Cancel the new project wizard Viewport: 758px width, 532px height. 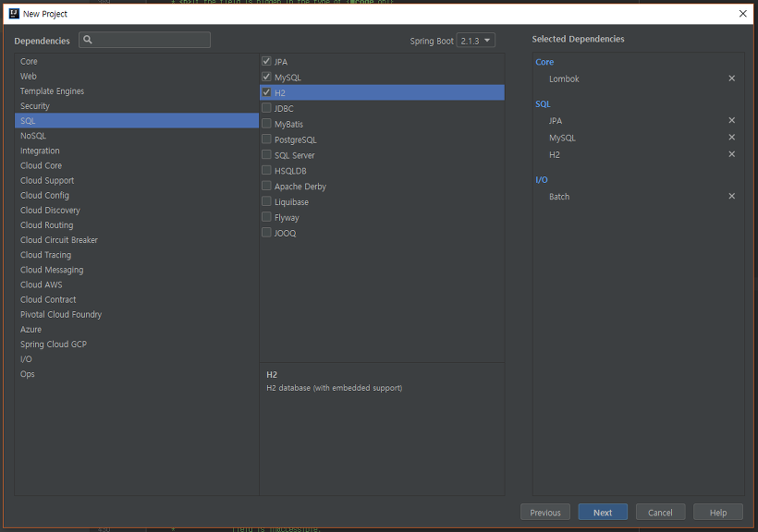click(660, 513)
